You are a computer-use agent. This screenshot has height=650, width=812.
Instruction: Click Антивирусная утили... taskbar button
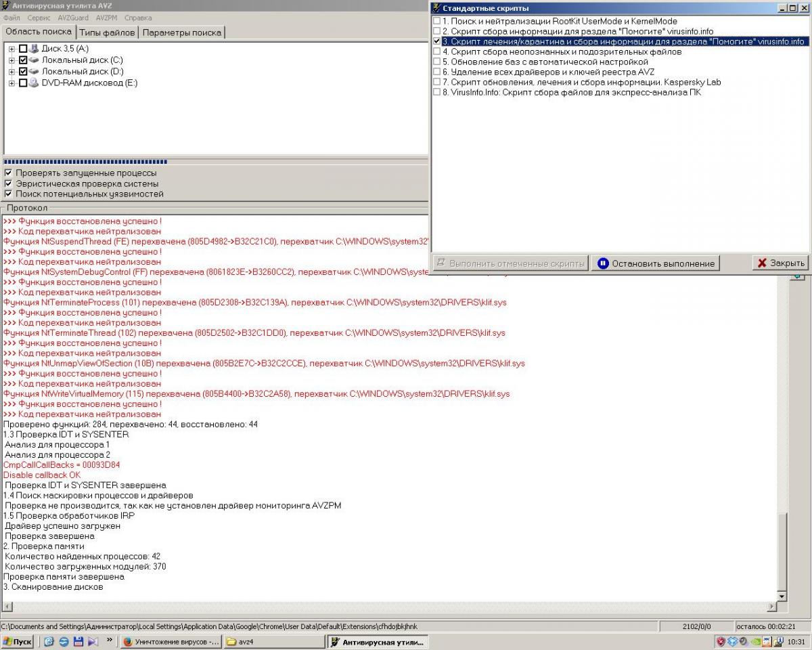(378, 641)
